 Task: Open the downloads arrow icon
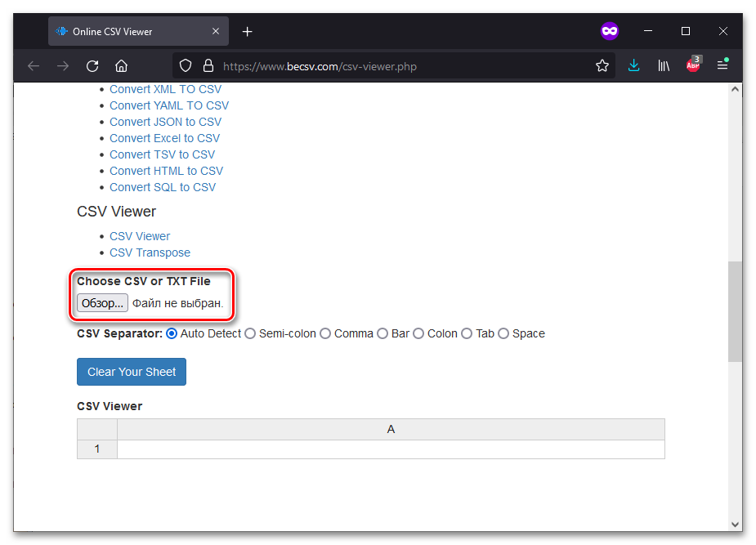click(634, 66)
